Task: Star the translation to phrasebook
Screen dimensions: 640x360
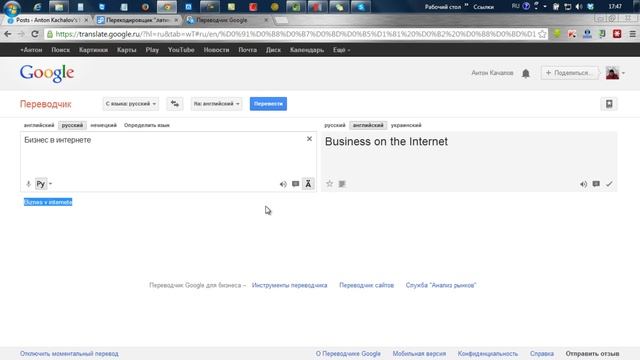Action: [329, 184]
